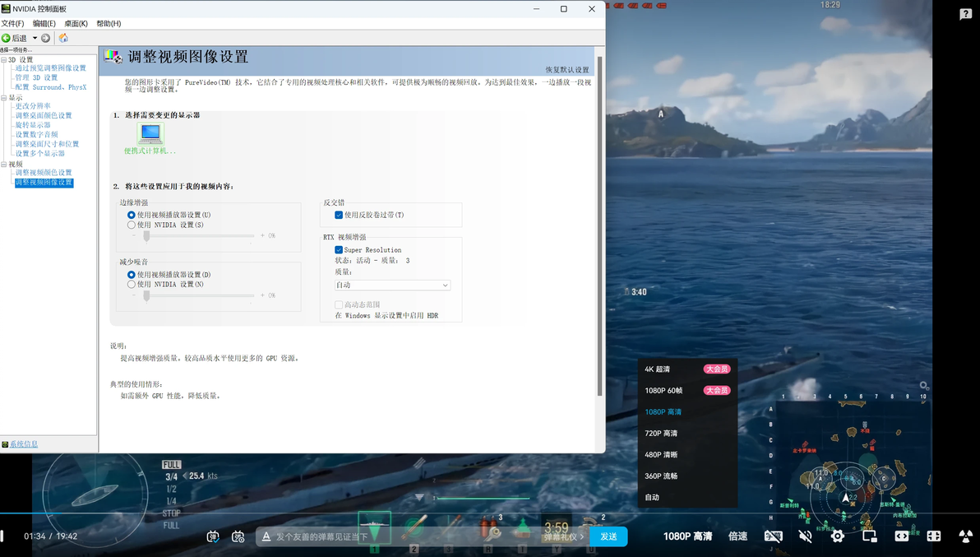Choose 4K 超清 video quality
Viewport: 980px width, 557px height.
point(687,369)
